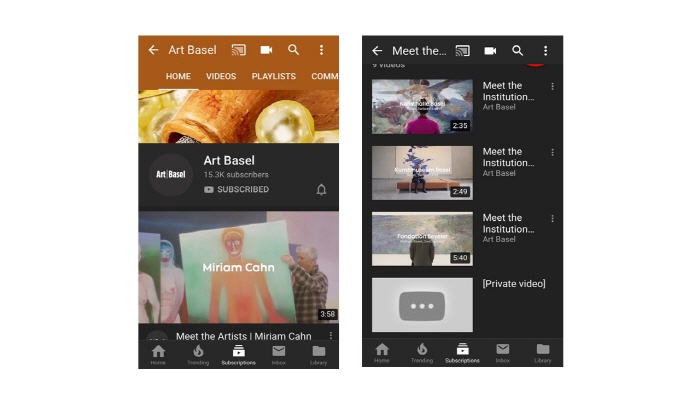Screen dimensions: 700x394
Task: Tap the cast icon in Art Basel header
Action: coord(238,50)
